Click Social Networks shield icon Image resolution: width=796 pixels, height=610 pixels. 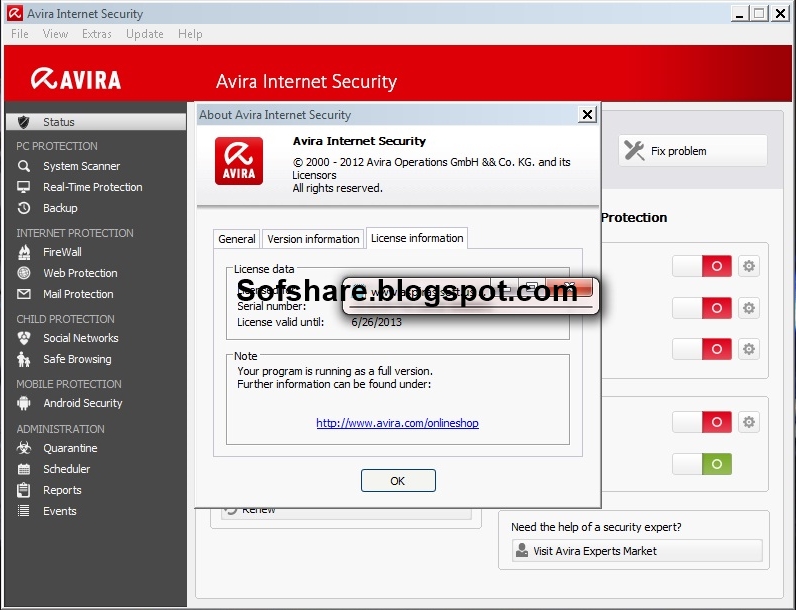tap(23, 337)
